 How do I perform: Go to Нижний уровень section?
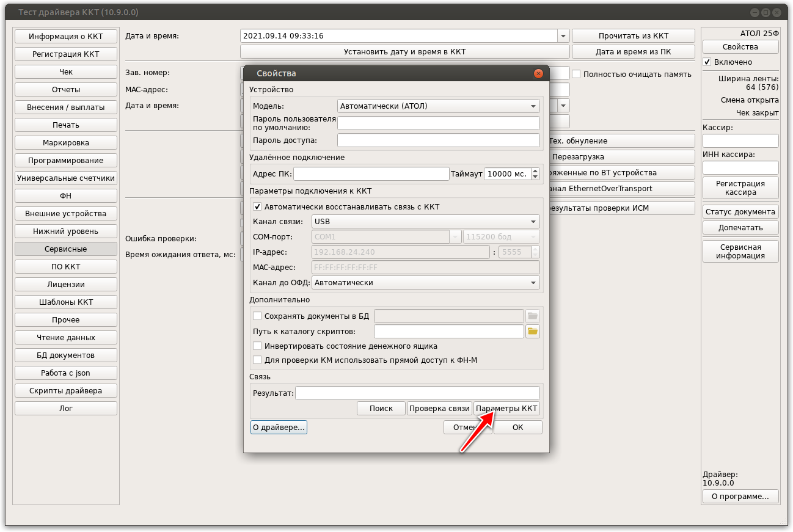[66, 231]
